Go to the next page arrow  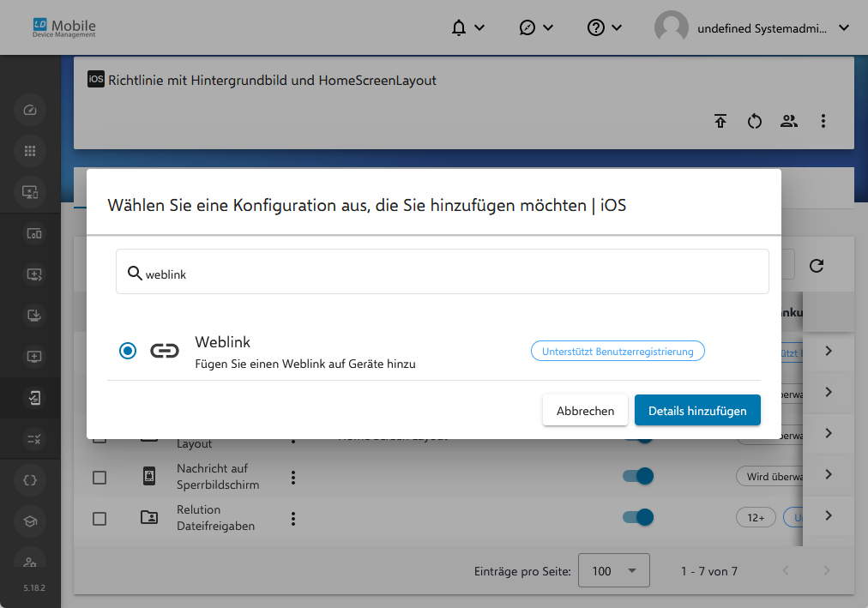pos(827,570)
